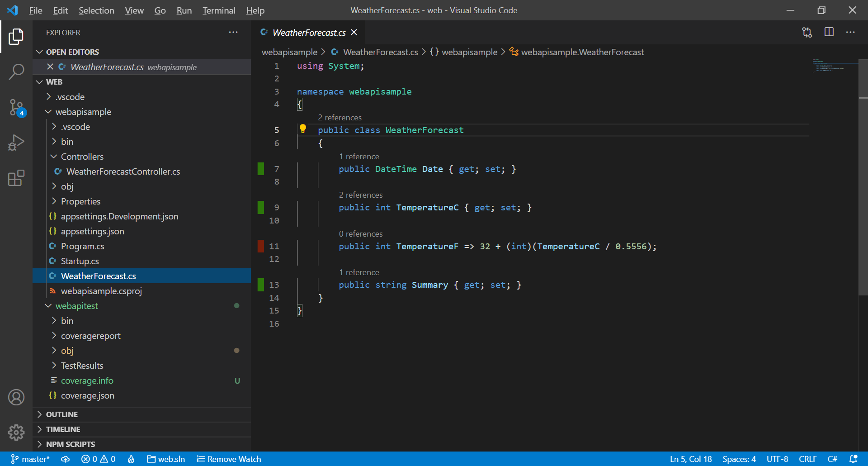Collapse the Controllers folder
Screen dimensions: 868x466
142,156
